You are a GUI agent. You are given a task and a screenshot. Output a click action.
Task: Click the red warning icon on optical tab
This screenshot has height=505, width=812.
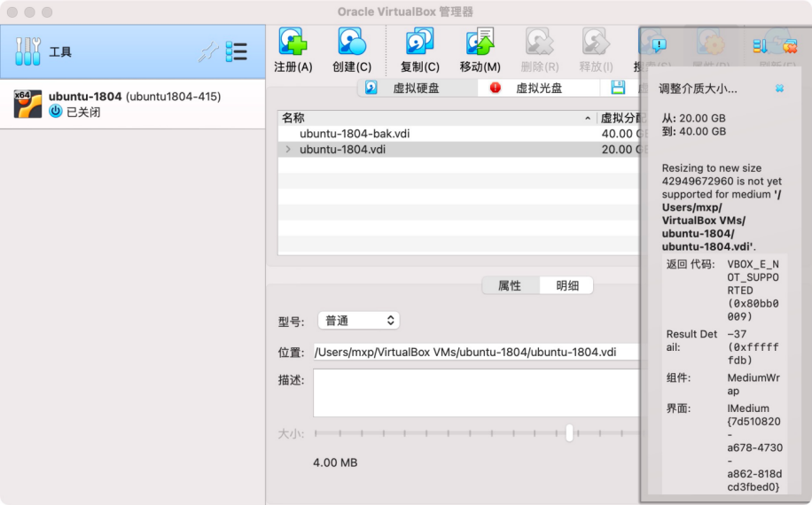(495, 88)
